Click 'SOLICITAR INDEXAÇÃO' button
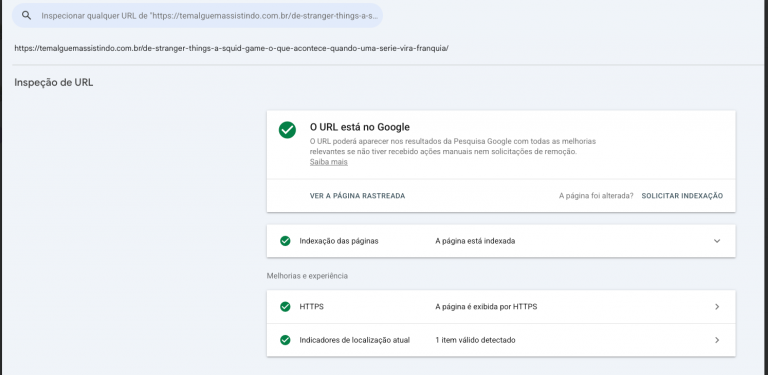The image size is (768, 375). [x=682, y=196]
